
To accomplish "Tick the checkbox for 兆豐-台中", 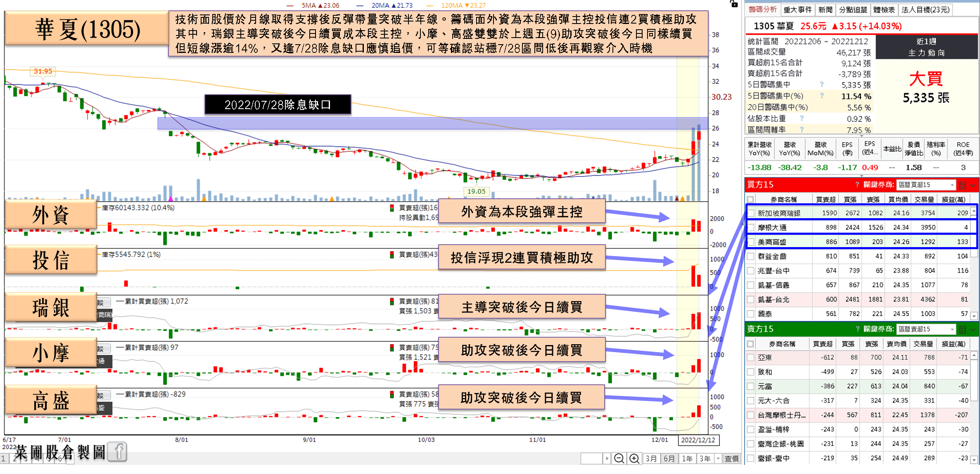I will click(x=750, y=271).
